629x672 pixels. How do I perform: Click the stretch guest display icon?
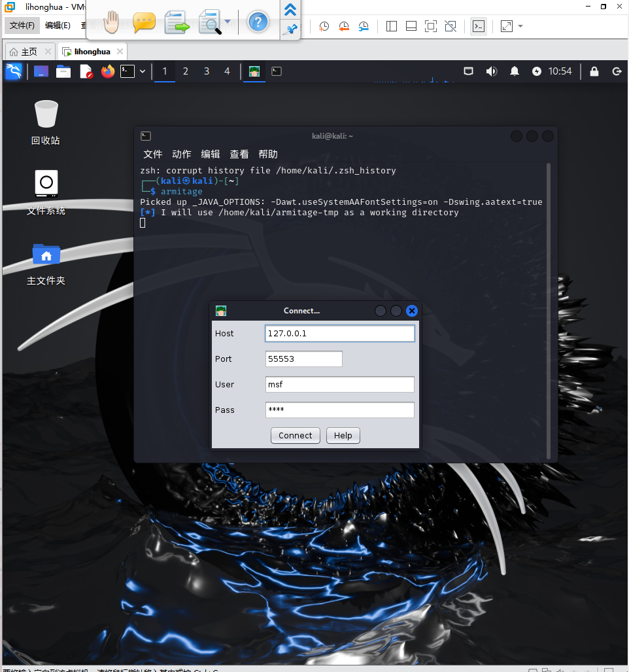tap(507, 26)
